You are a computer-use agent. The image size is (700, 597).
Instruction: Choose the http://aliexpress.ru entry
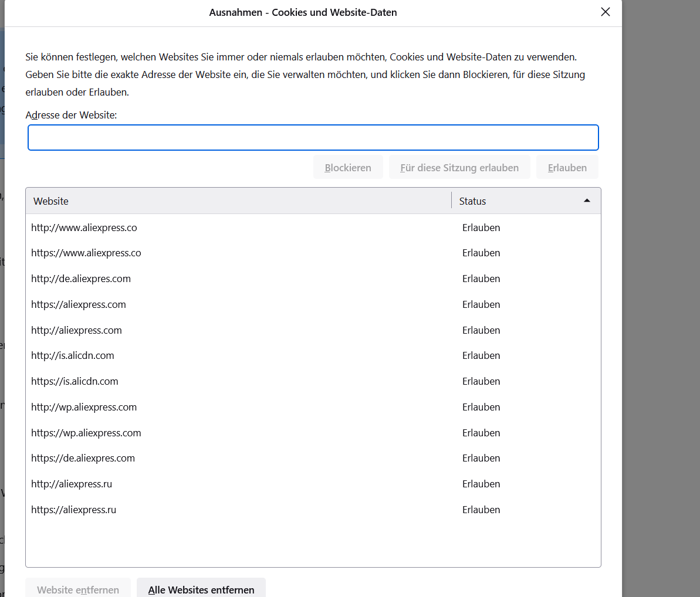[x=72, y=484]
